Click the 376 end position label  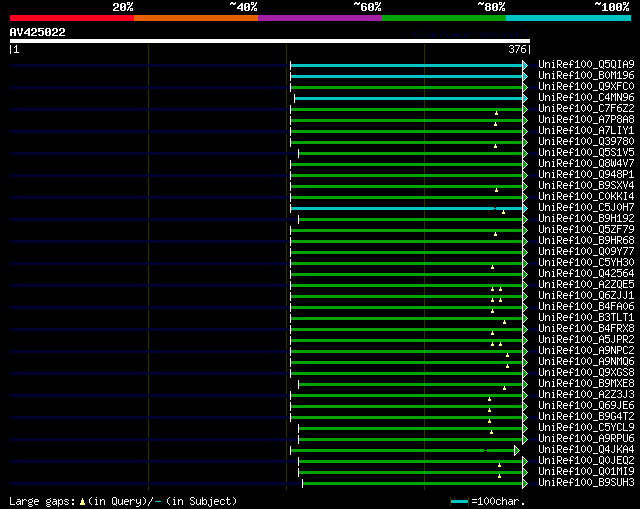tap(517, 49)
